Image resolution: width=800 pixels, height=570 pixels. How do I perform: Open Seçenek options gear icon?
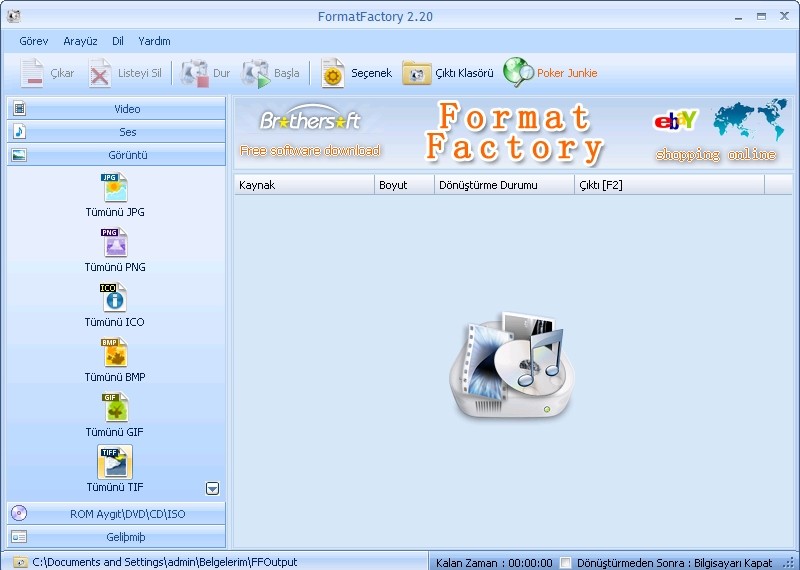tap(333, 73)
